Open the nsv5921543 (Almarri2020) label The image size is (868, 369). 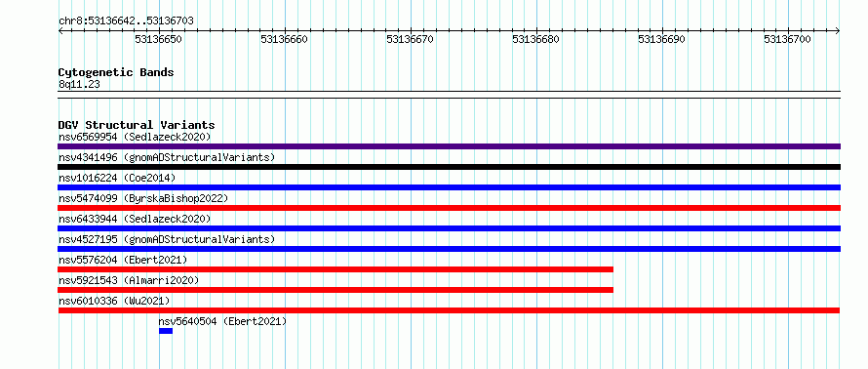point(129,280)
